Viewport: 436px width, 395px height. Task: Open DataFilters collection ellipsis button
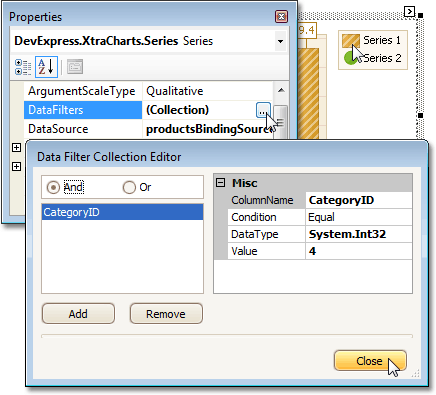point(263,110)
